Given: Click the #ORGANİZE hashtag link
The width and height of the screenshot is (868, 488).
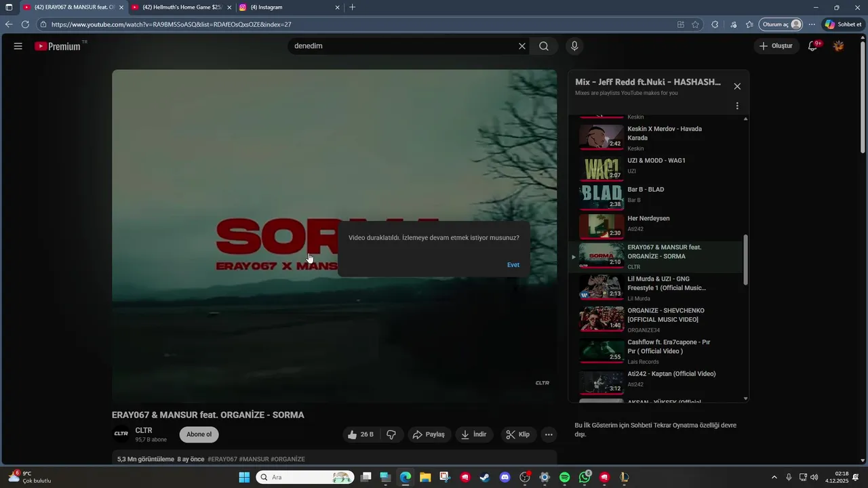Looking at the screenshot, I should 288,460.
